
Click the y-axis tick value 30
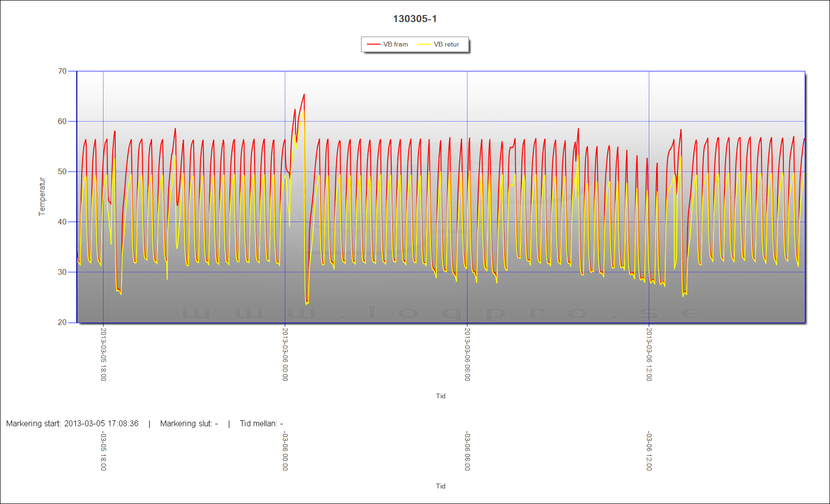pos(62,272)
